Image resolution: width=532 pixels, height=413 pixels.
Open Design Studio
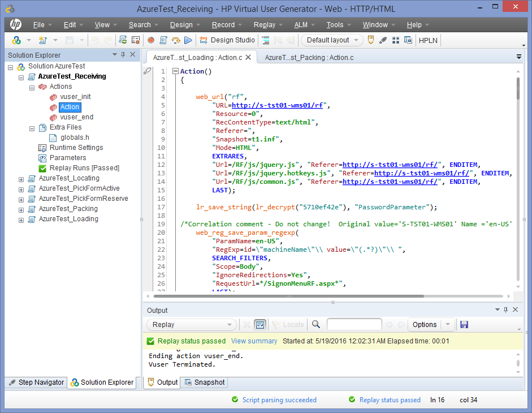coord(227,40)
